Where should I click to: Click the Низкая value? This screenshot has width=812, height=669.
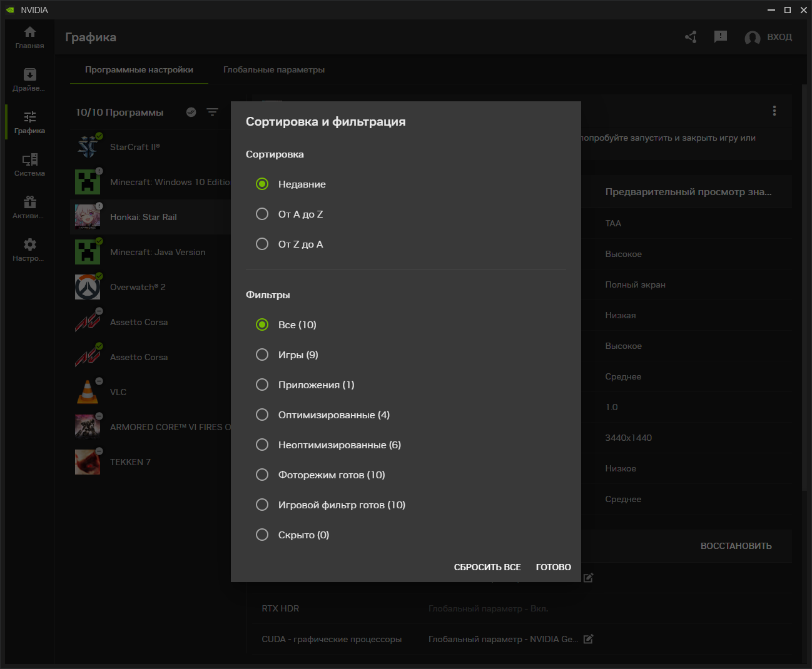(x=621, y=315)
